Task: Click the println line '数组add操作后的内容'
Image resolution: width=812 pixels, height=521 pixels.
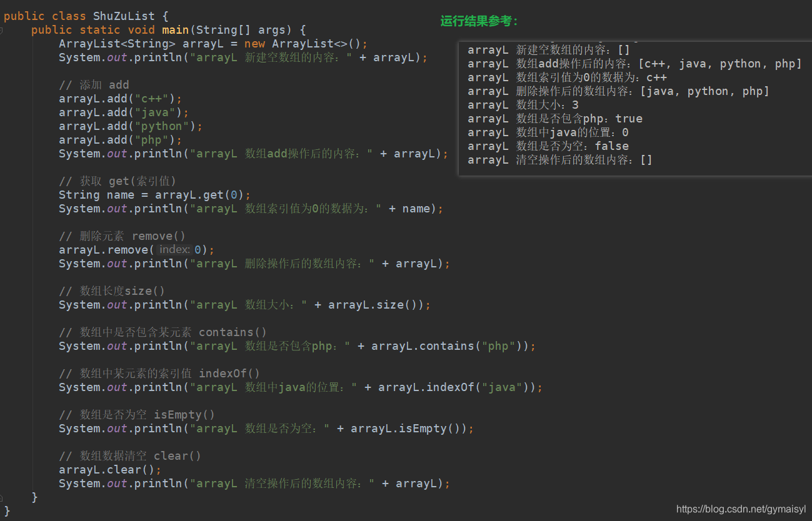Action: (x=254, y=154)
